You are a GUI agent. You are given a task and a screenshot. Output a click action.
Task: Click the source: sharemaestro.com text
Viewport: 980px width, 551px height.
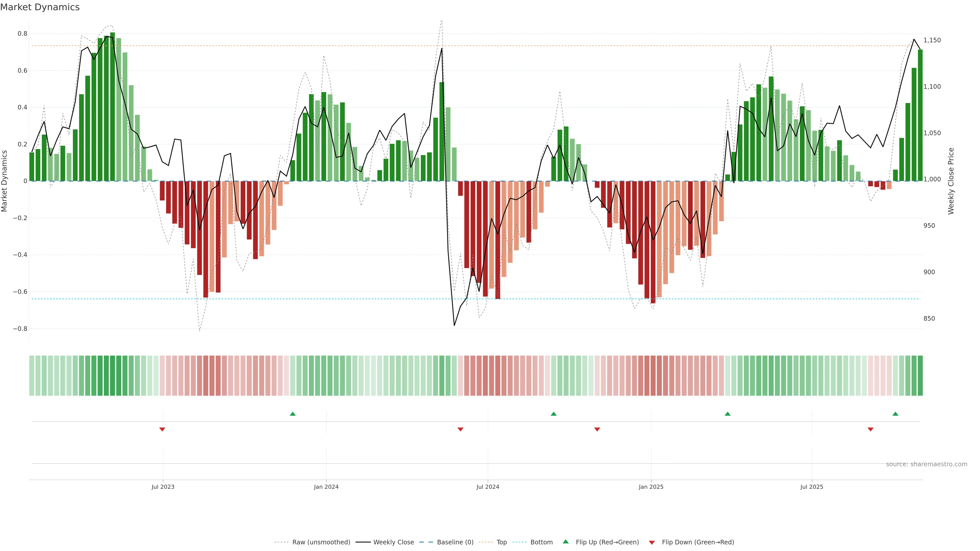pos(926,464)
